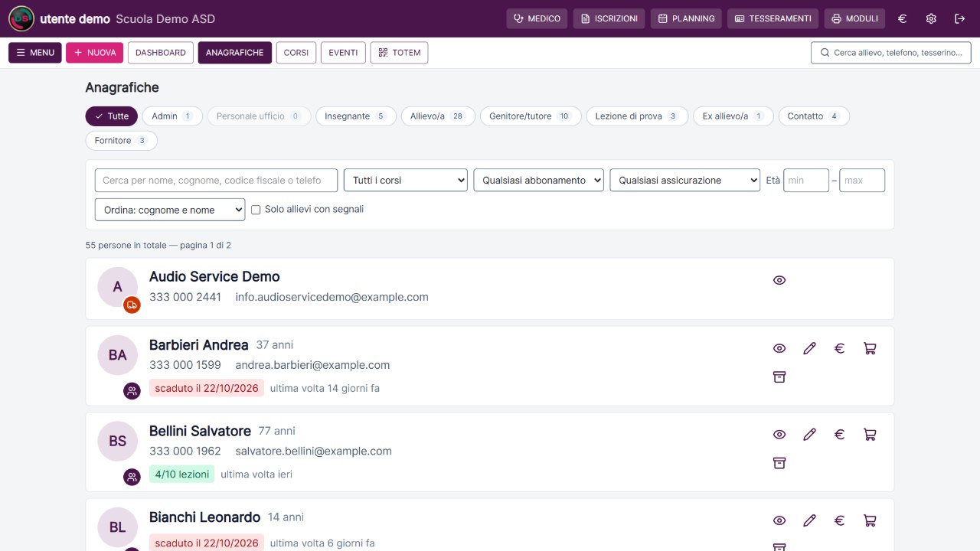The height and width of the screenshot is (551, 980).
Task: Filter by Lezione di prova chip
Action: [x=637, y=116]
